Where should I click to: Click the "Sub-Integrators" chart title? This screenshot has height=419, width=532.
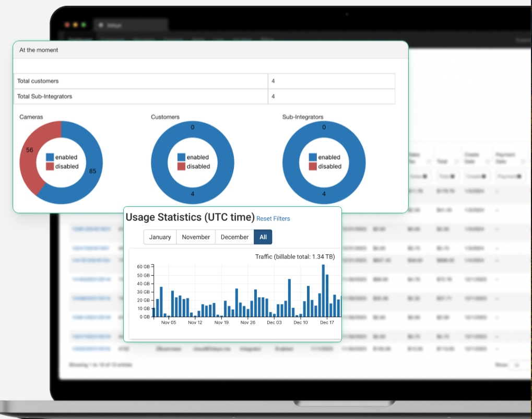[303, 117]
